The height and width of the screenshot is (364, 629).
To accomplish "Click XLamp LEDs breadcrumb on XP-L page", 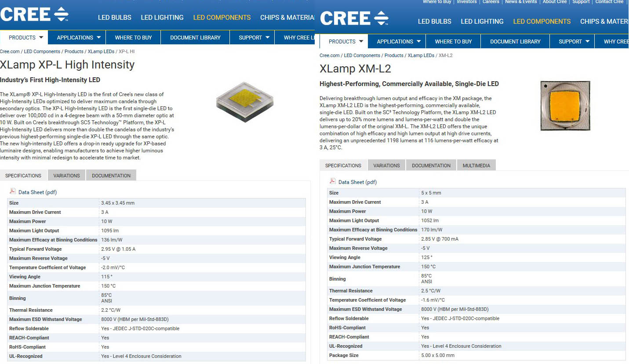I will click(x=101, y=52).
